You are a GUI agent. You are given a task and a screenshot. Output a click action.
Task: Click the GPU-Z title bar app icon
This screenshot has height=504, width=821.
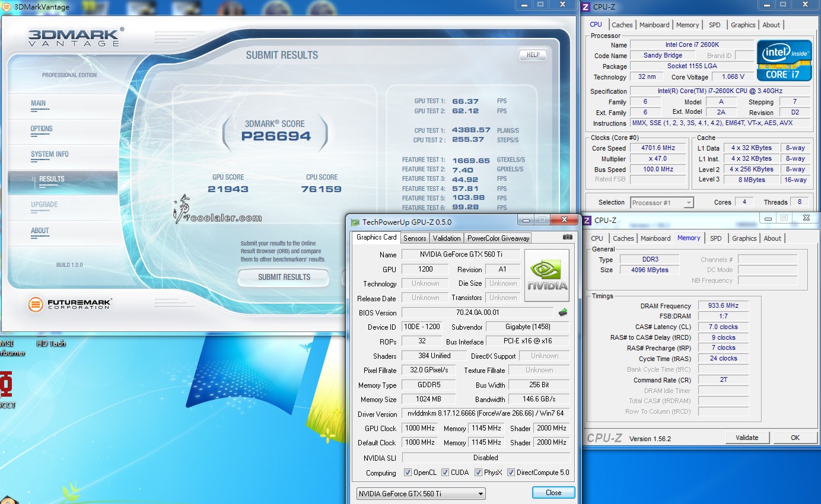[355, 222]
